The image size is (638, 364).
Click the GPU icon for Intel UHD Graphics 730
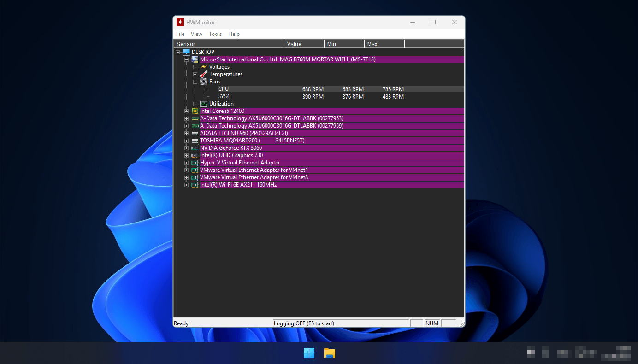coord(195,155)
